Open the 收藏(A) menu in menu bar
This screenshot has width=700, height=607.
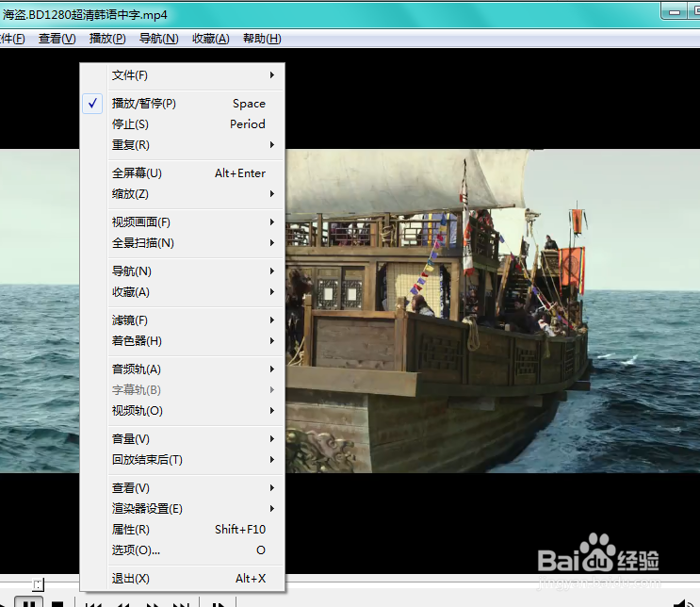(x=211, y=39)
